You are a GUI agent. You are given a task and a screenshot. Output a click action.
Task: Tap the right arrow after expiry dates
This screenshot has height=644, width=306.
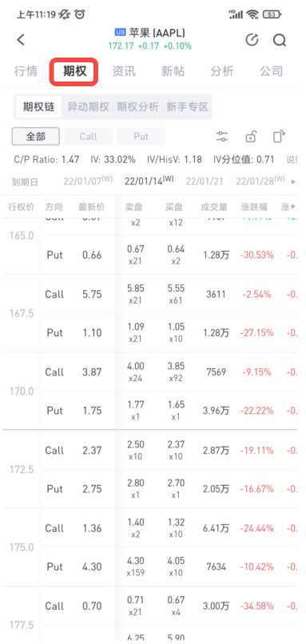click(293, 181)
